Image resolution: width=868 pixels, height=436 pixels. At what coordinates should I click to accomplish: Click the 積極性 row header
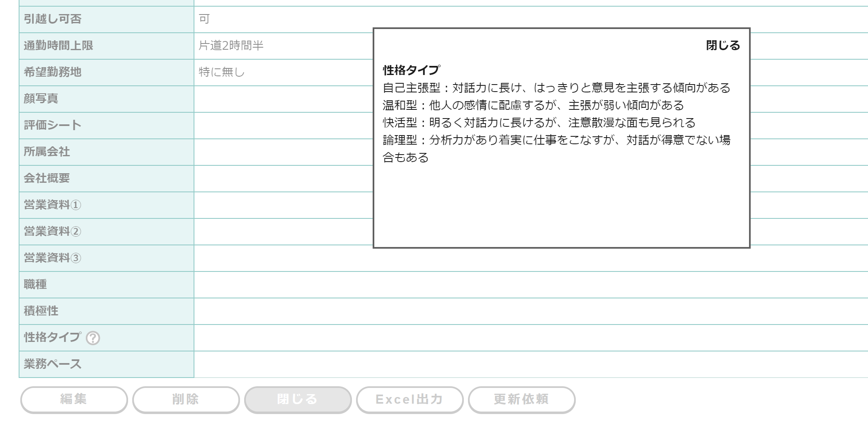click(41, 311)
